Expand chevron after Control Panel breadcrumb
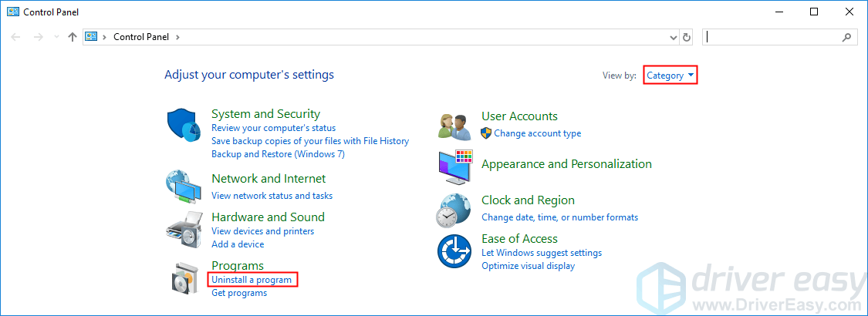This screenshot has height=316, width=868. tap(177, 37)
